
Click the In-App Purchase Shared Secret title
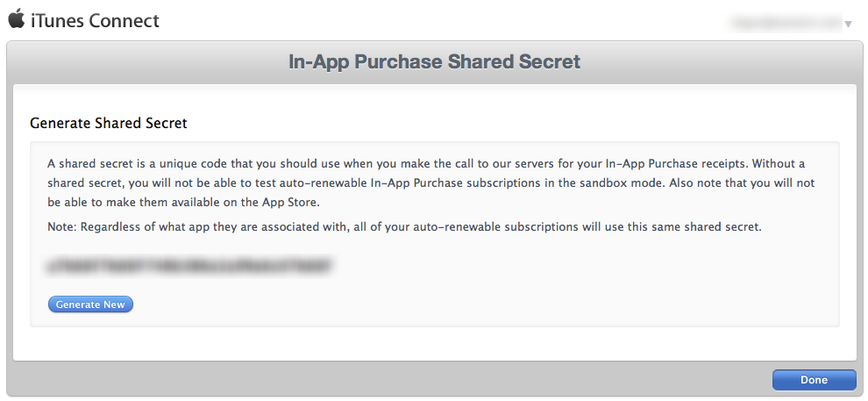434,61
